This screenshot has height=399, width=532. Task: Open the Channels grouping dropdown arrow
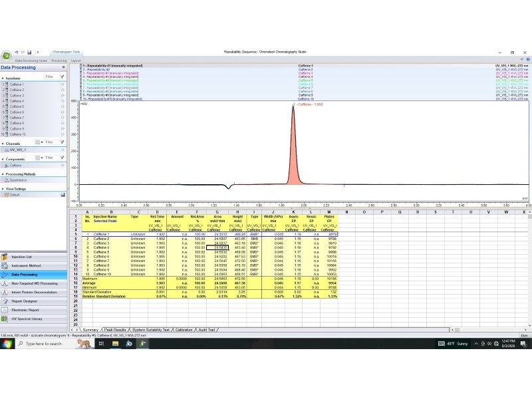tap(42, 142)
